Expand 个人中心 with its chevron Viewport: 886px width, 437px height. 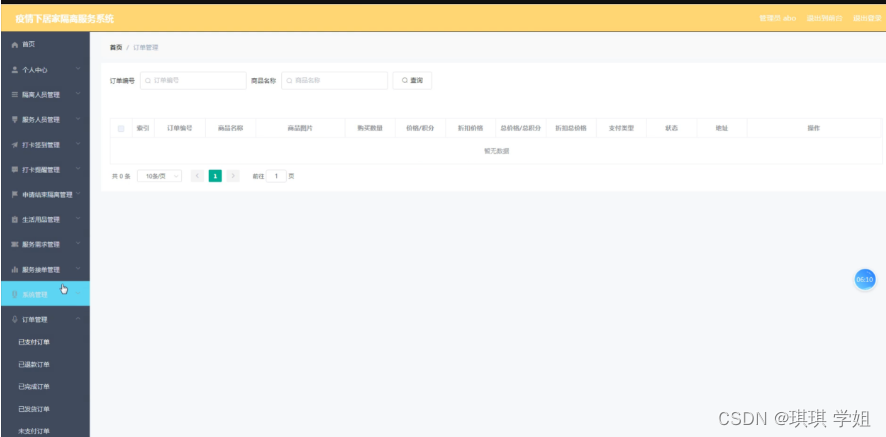point(78,69)
